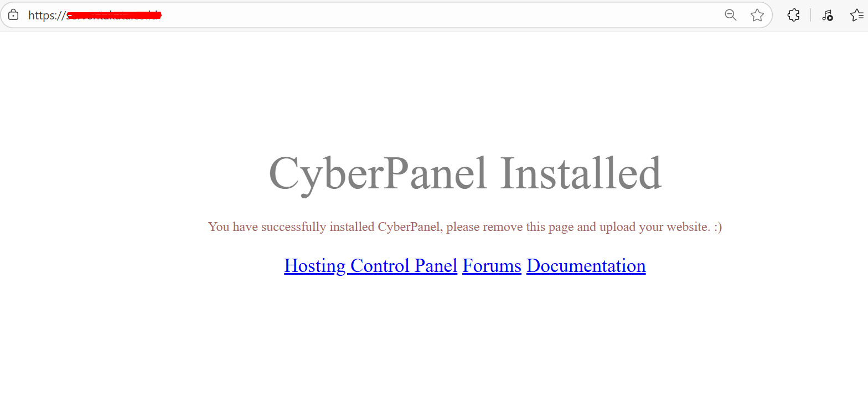Click the toolbar divider beside Extensions icon

pos(810,15)
